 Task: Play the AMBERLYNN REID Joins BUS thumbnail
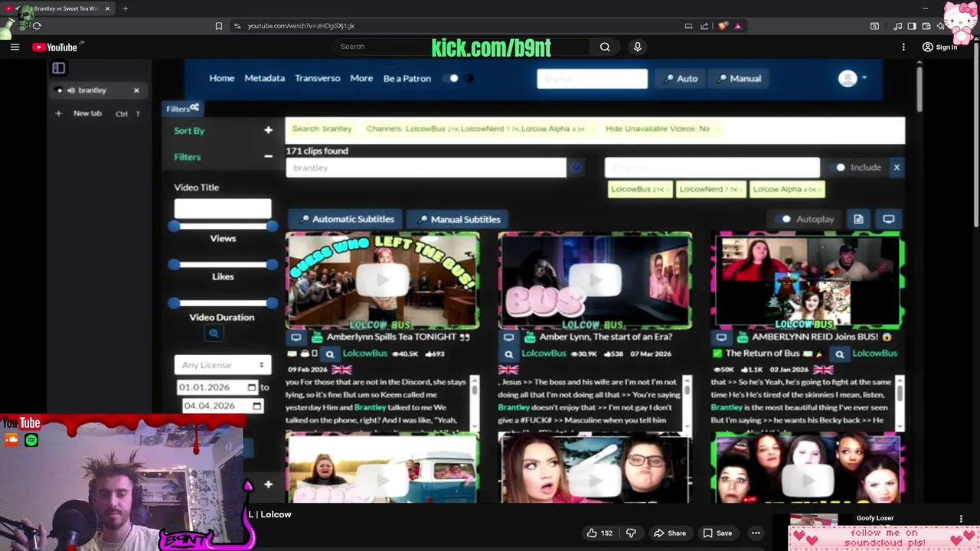807,281
